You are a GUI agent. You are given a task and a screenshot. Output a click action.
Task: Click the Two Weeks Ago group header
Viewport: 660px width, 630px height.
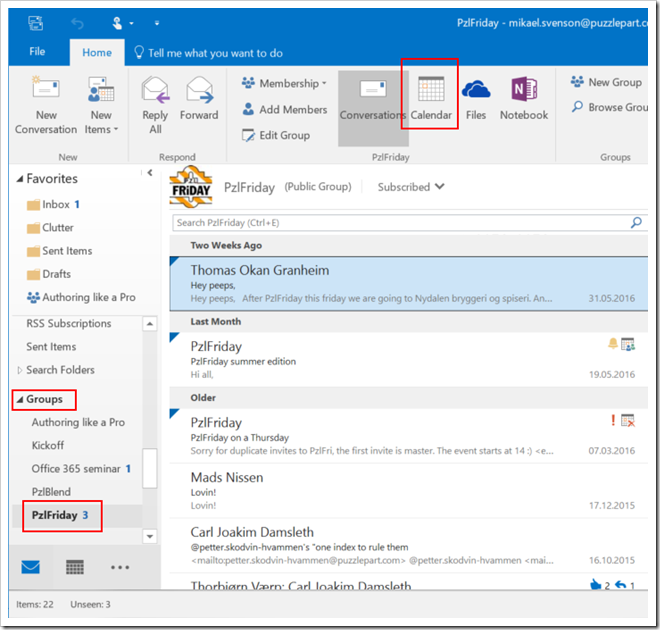408,245
